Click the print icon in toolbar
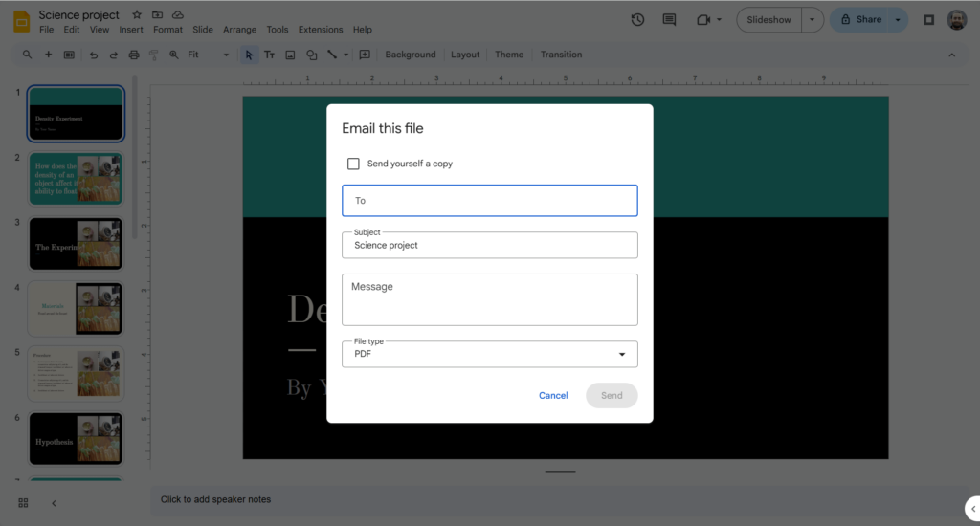Screen dimensions: 980x526 pos(133,55)
